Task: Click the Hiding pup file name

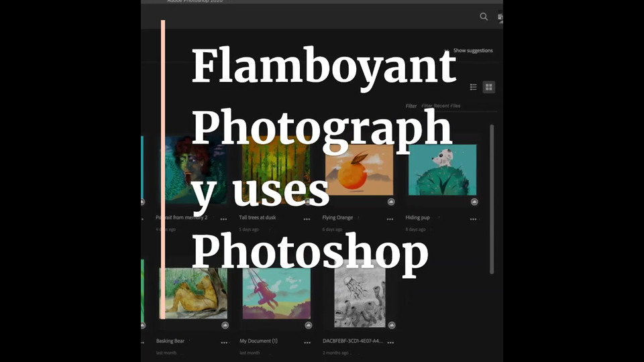Action: [418, 217]
